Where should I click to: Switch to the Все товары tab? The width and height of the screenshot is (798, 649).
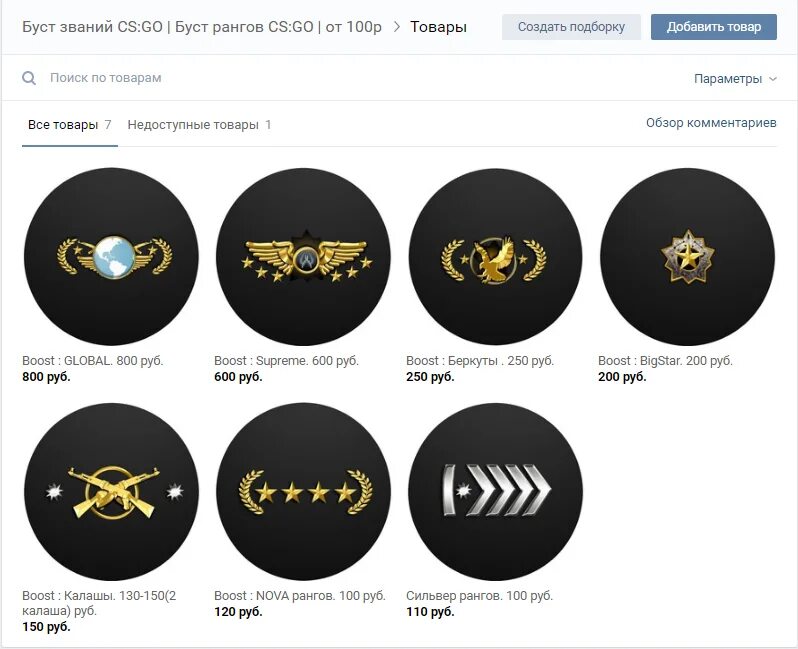tap(70, 125)
